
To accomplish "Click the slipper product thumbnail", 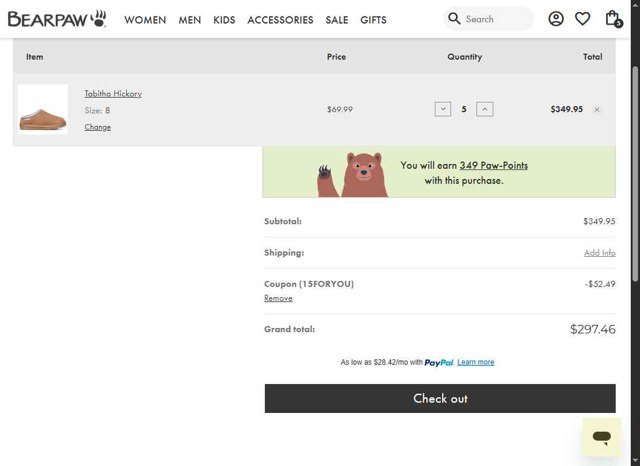I will click(x=43, y=109).
